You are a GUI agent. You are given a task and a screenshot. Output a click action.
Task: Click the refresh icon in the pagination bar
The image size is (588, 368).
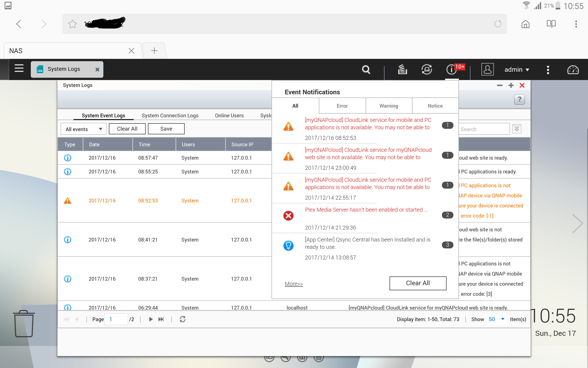click(183, 319)
